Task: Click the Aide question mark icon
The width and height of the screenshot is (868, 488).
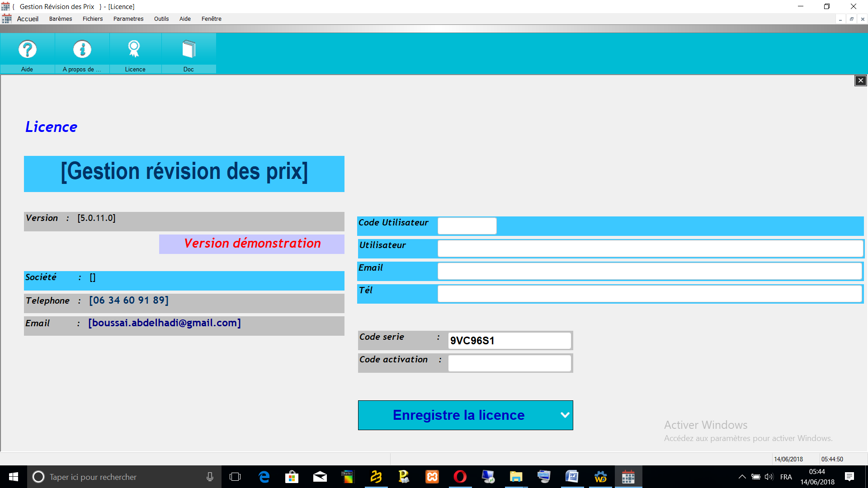Action: coord(27,49)
